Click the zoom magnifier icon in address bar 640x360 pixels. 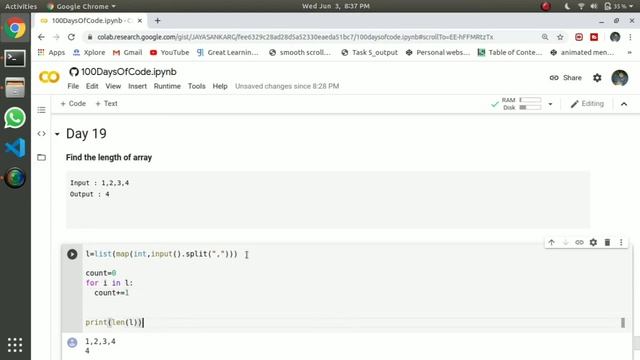pos(545,37)
